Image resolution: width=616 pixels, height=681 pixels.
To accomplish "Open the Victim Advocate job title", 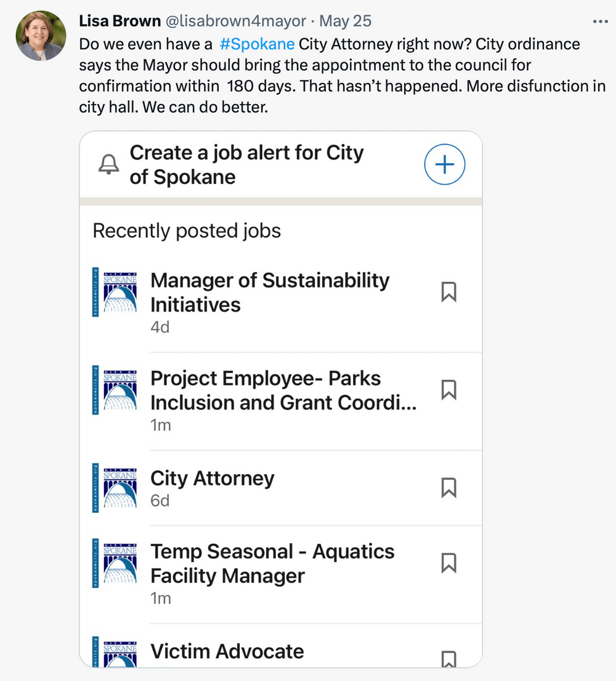I will (227, 651).
